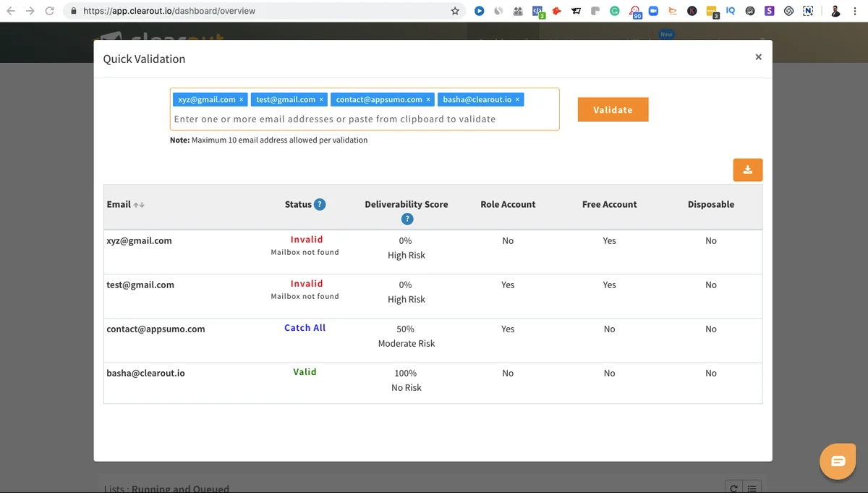Click the 50% Moderate Risk score

point(407,336)
